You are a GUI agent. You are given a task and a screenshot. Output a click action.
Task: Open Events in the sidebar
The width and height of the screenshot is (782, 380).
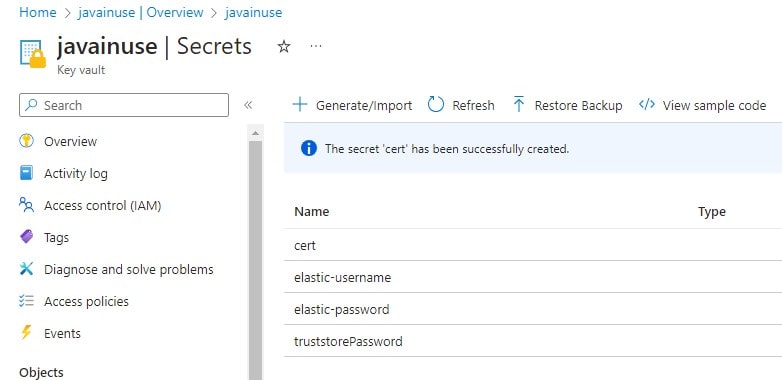click(x=62, y=334)
